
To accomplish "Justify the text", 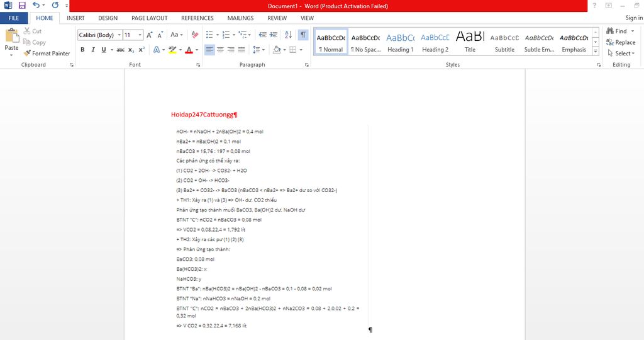I will tap(241, 50).
